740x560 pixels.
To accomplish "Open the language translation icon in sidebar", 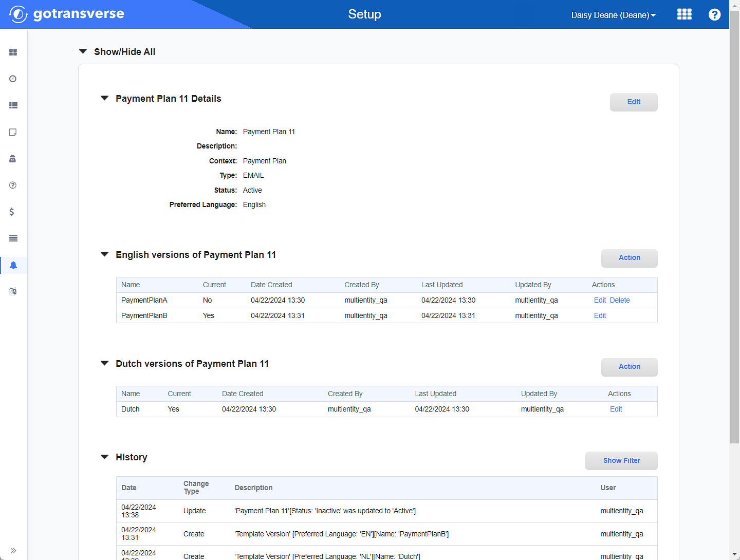I will (x=13, y=291).
